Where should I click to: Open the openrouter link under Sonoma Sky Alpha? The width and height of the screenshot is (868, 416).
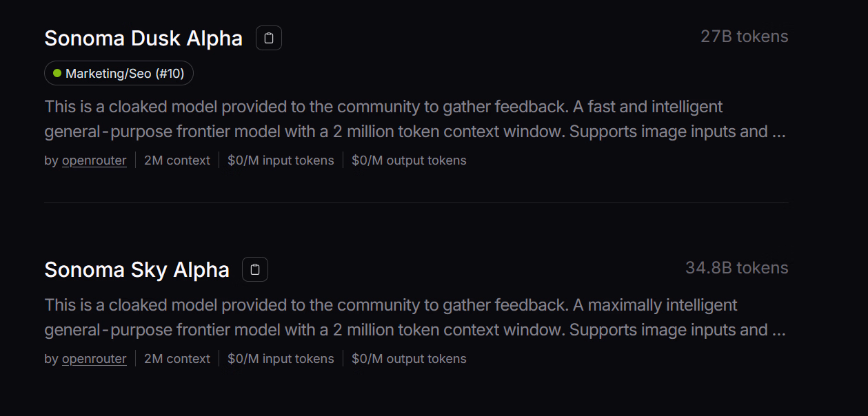point(94,359)
